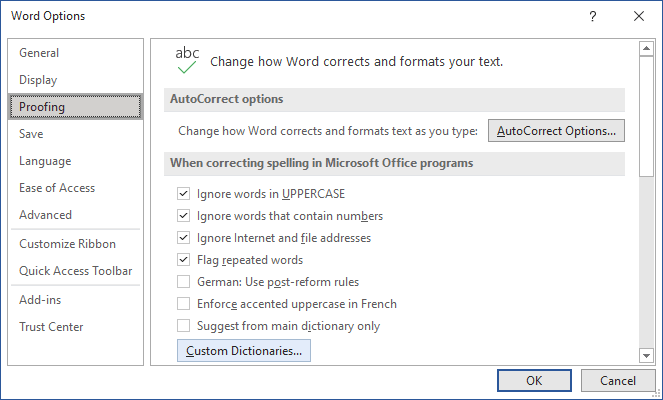The height and width of the screenshot is (400, 663).
Task: Disable Ignore Internet and file addresses
Action: 183,238
